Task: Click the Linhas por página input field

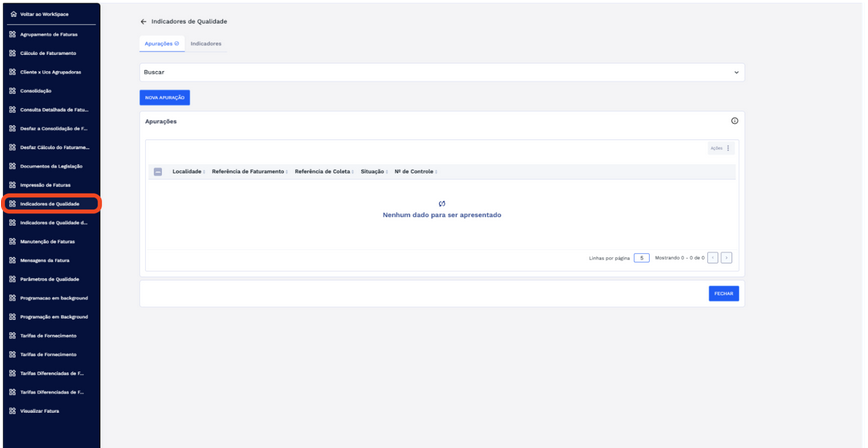Action: (641, 258)
